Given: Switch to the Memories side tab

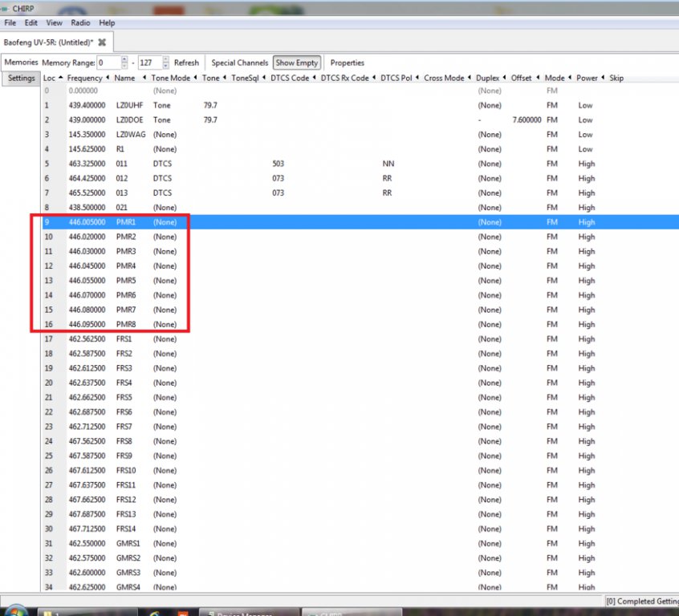Looking at the screenshot, I should [22, 63].
